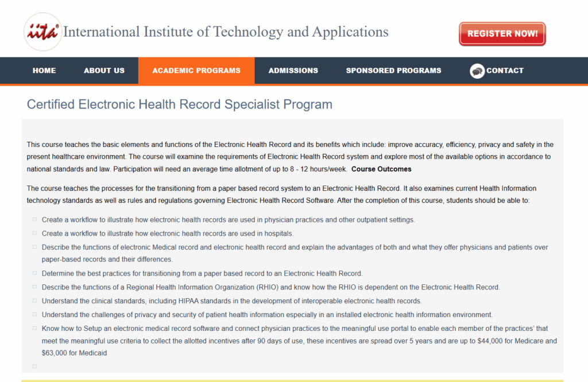Click the iita logo icon
Screen dimensions: 588x382
[42, 32]
